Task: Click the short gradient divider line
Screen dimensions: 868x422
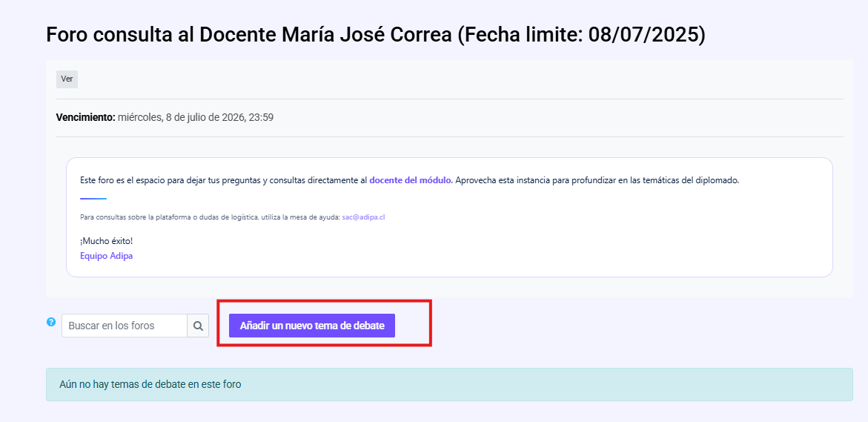Action: [x=93, y=198]
